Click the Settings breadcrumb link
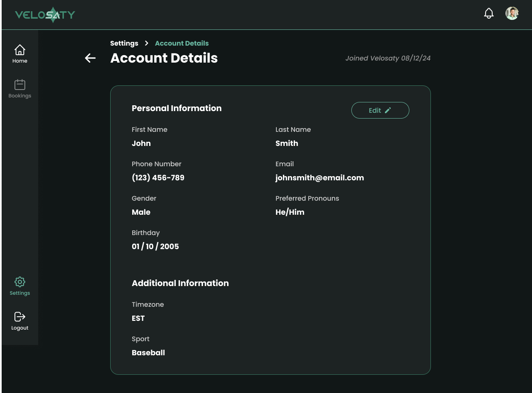The height and width of the screenshot is (393, 532). (x=124, y=43)
